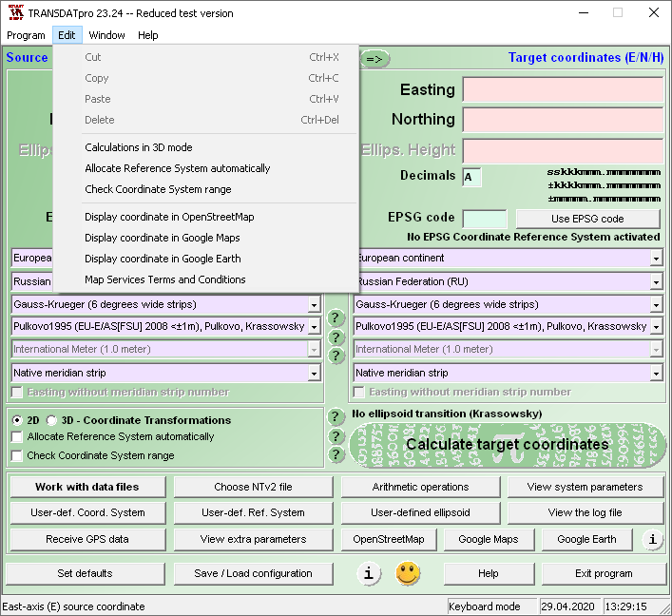This screenshot has height=616, width=672.
Task: Click User-def. Ref. System button
Action: 253,512
